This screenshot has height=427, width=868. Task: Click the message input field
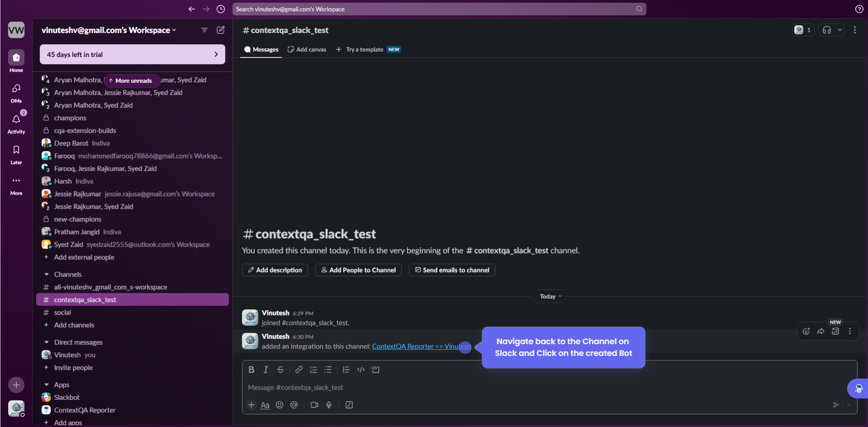tap(498, 388)
